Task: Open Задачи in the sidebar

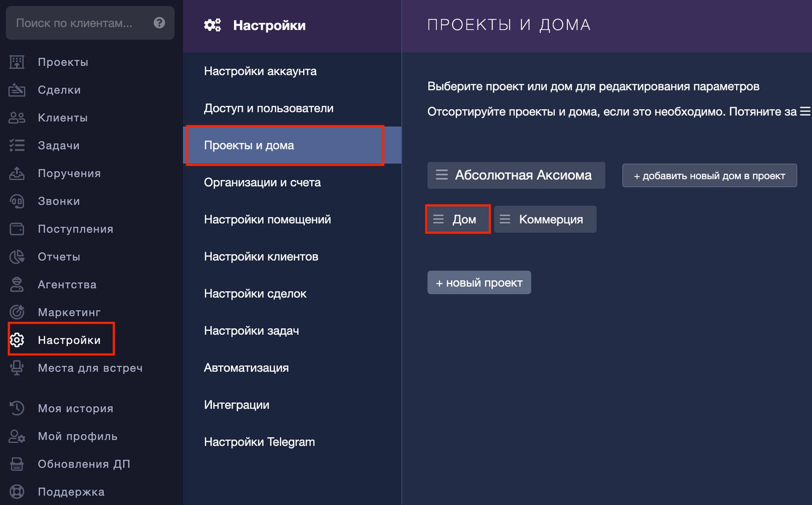Action: [59, 145]
